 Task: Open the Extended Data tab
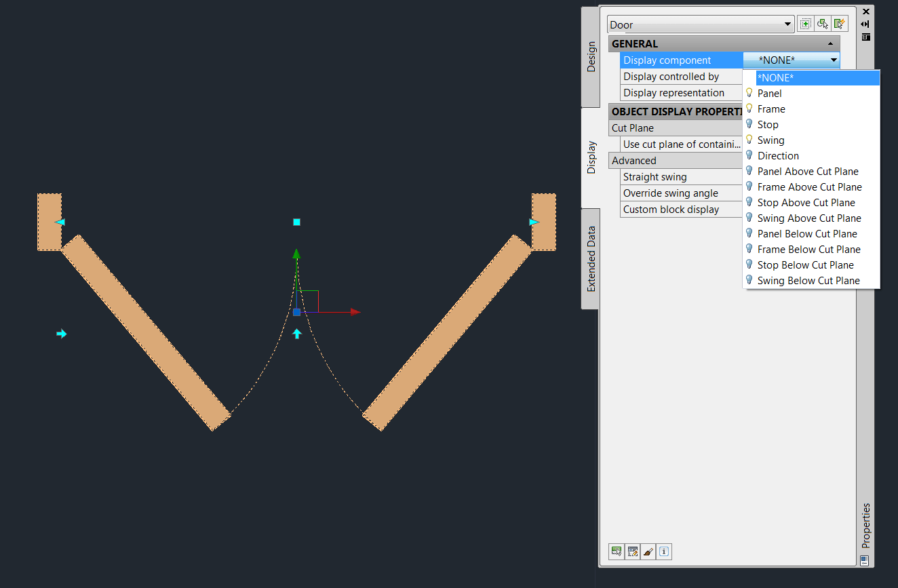pos(591,259)
